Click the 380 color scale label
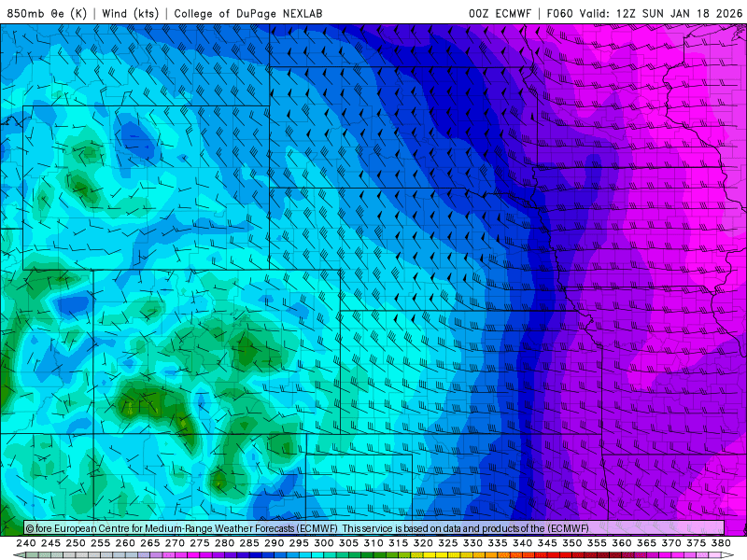 coord(721,543)
